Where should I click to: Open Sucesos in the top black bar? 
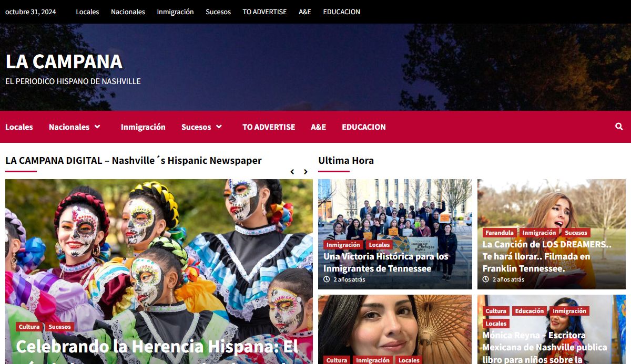[218, 12]
